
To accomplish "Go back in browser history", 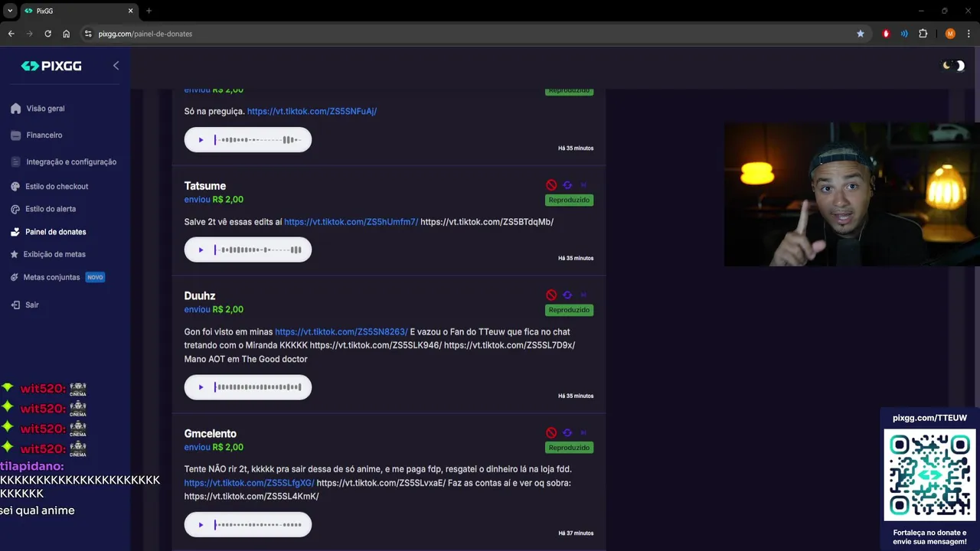I will (x=11, y=34).
